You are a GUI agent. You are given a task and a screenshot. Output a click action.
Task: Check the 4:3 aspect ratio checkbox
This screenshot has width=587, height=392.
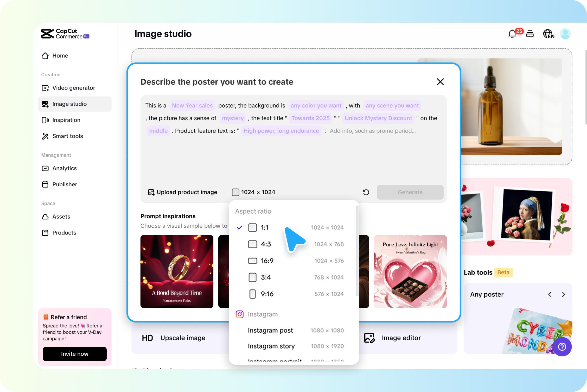click(252, 244)
